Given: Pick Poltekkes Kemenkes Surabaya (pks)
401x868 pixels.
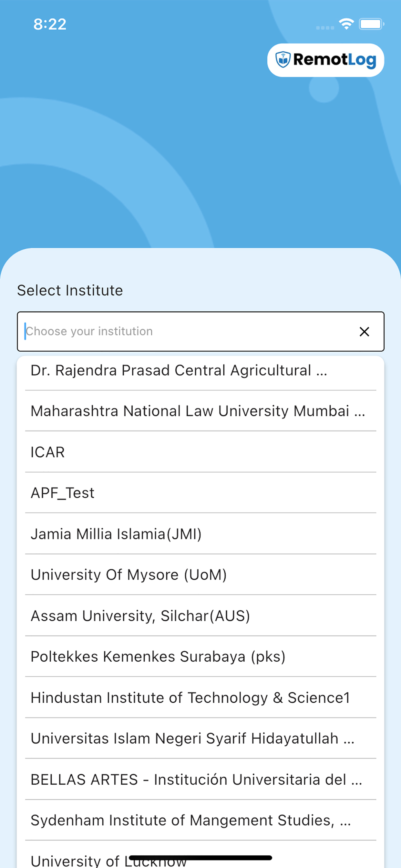Looking at the screenshot, I should 200,657.
